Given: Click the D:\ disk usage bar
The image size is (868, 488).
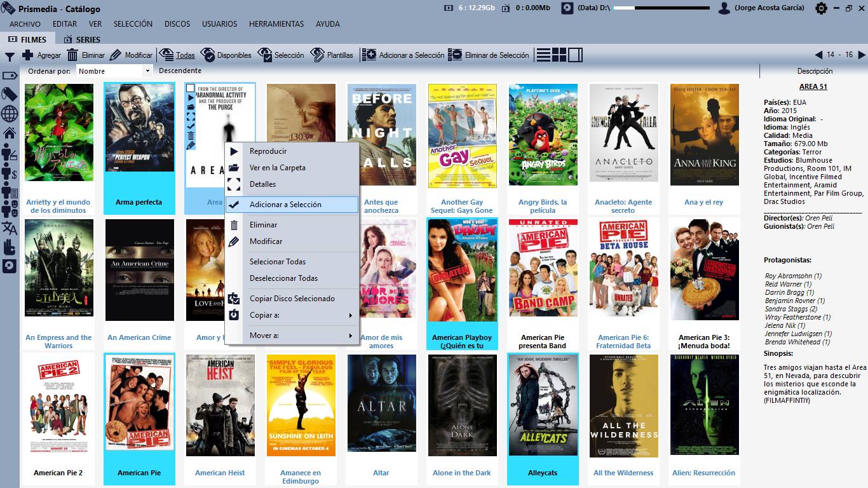Looking at the screenshot, I should pyautogui.click(x=661, y=8).
